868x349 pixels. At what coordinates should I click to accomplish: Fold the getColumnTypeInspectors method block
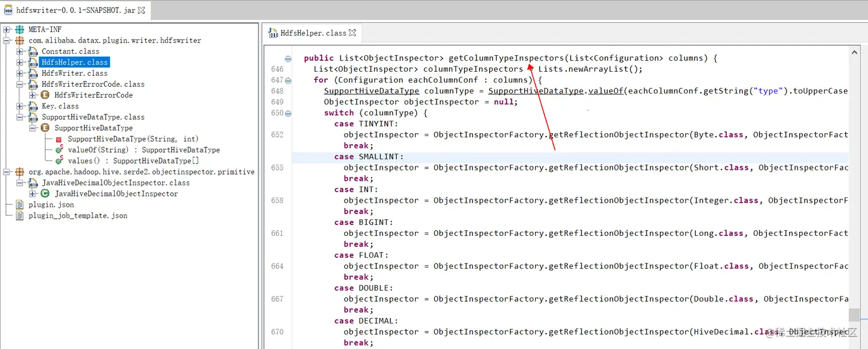(288, 59)
